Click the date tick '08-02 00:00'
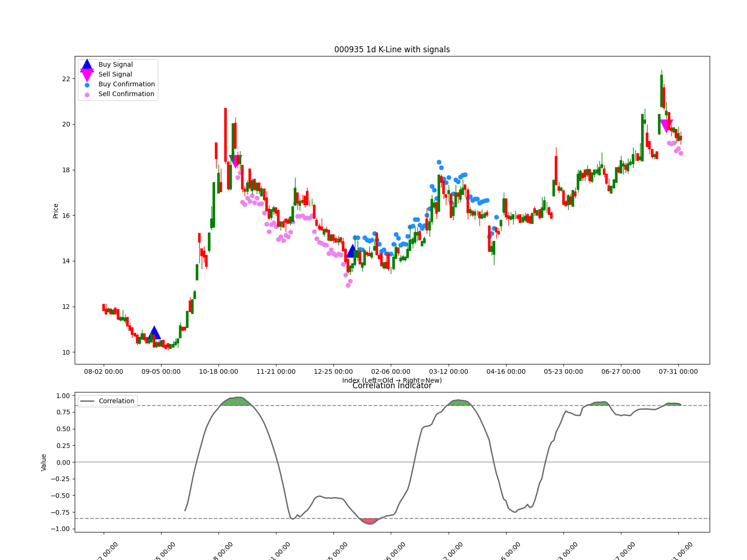 tap(104, 372)
